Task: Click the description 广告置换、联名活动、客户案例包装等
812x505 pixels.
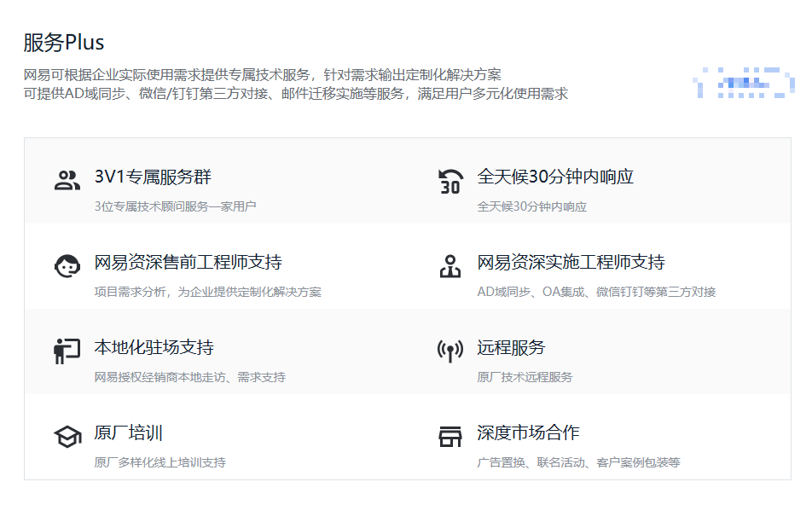Action: tap(578, 462)
